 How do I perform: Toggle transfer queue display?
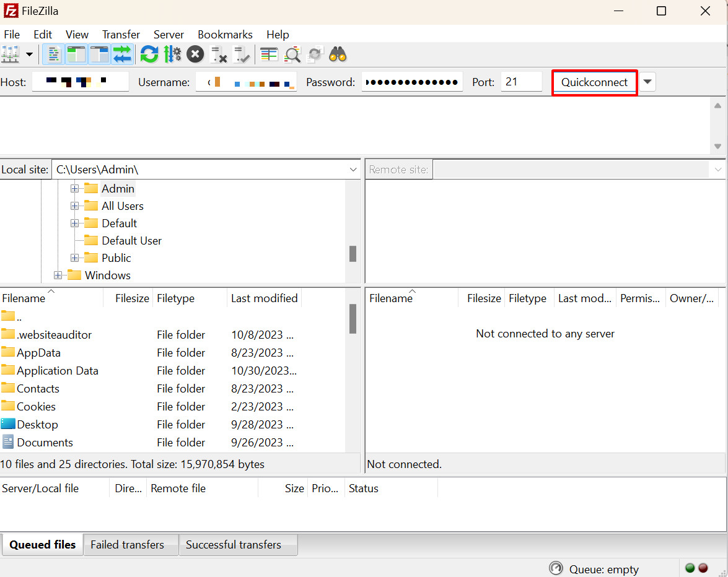[x=122, y=54]
